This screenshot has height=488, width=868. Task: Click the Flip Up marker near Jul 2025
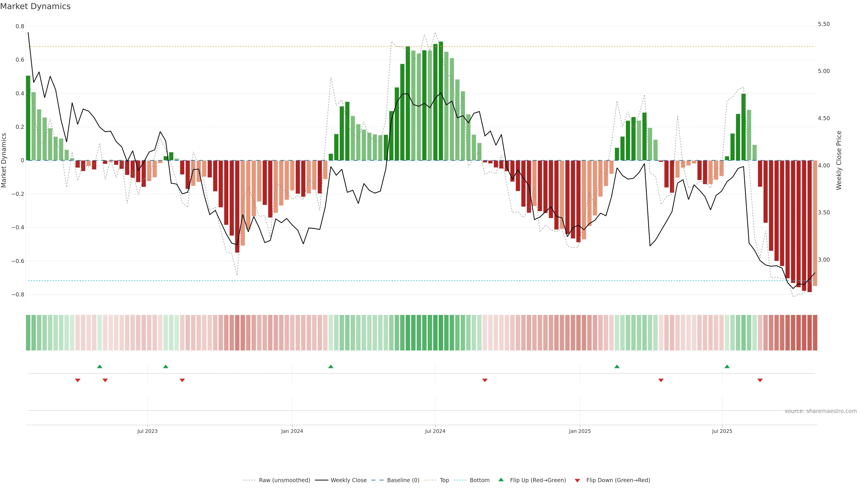point(727,366)
